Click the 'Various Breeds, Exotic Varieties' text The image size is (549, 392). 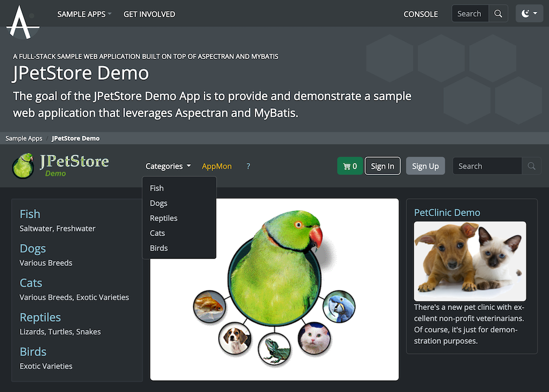tap(74, 298)
